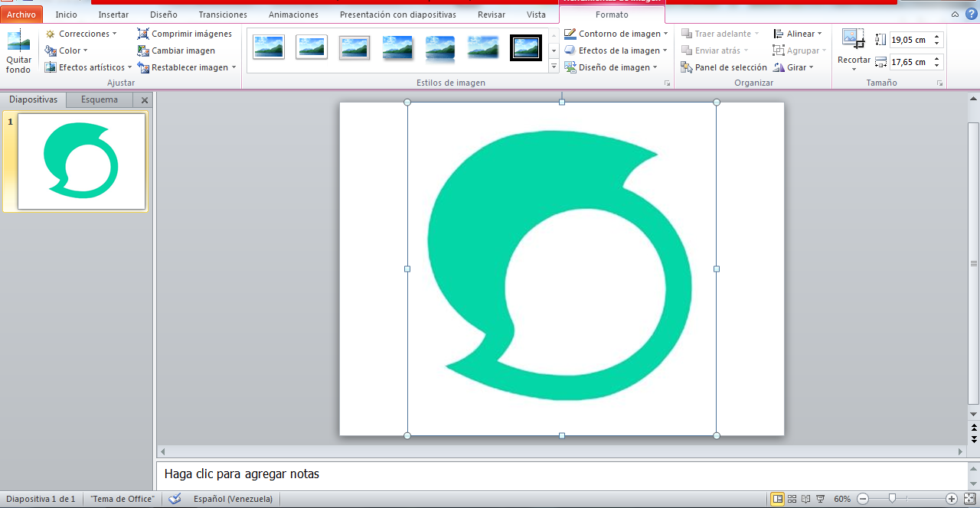
Task: Switch to slide sorter view
Action: (x=792, y=499)
